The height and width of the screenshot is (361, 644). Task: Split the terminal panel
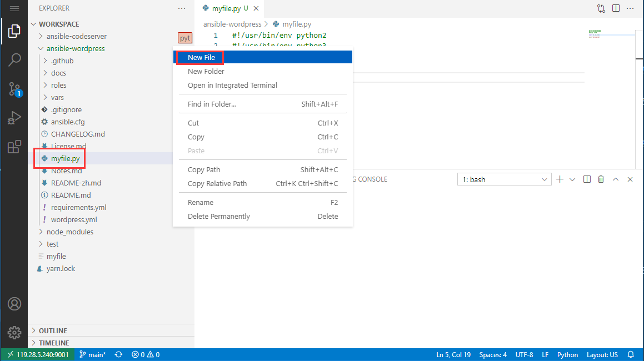587,179
